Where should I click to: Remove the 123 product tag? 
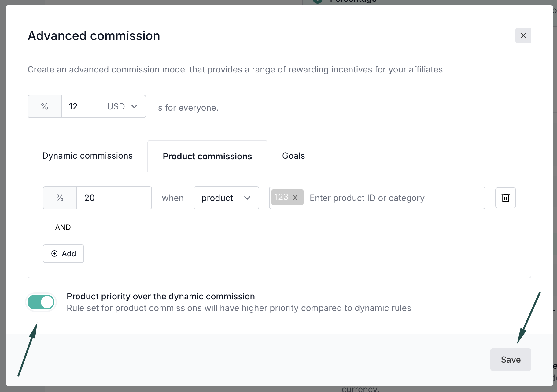click(x=295, y=198)
